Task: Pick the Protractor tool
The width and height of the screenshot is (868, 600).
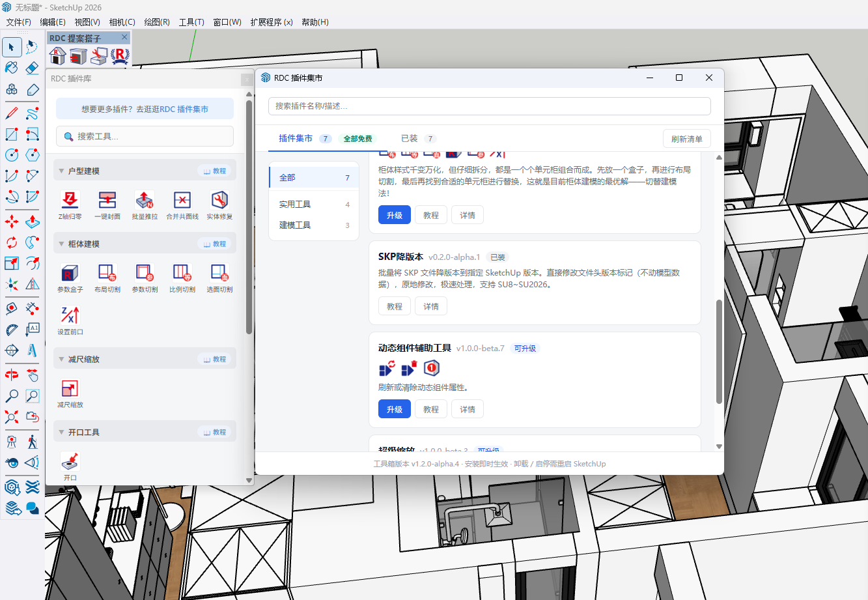Action: tap(12, 329)
